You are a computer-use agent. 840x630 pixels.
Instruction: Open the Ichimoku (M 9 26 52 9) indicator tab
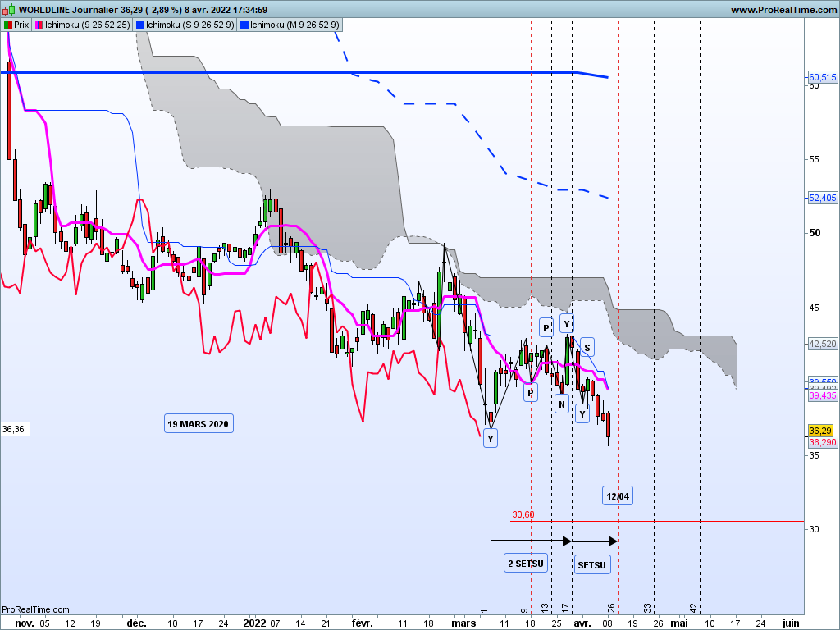point(290,25)
